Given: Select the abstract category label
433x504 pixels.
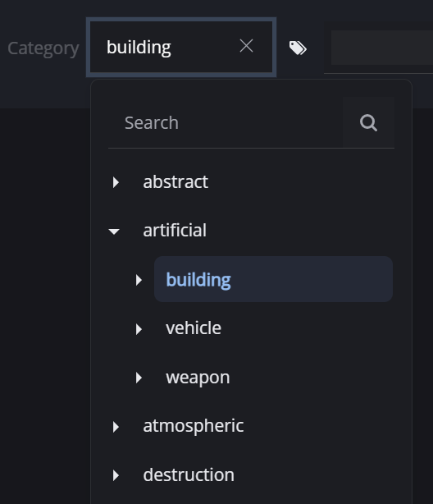Looking at the screenshot, I should (175, 182).
